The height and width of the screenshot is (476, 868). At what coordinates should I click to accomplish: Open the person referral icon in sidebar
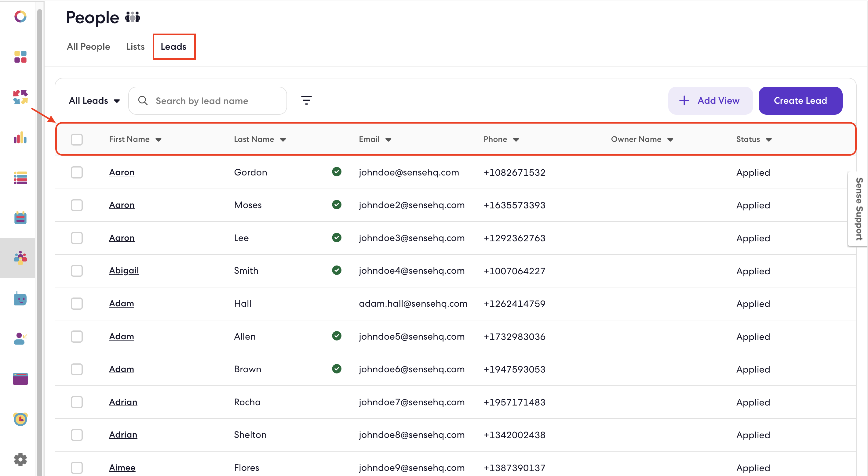point(20,339)
